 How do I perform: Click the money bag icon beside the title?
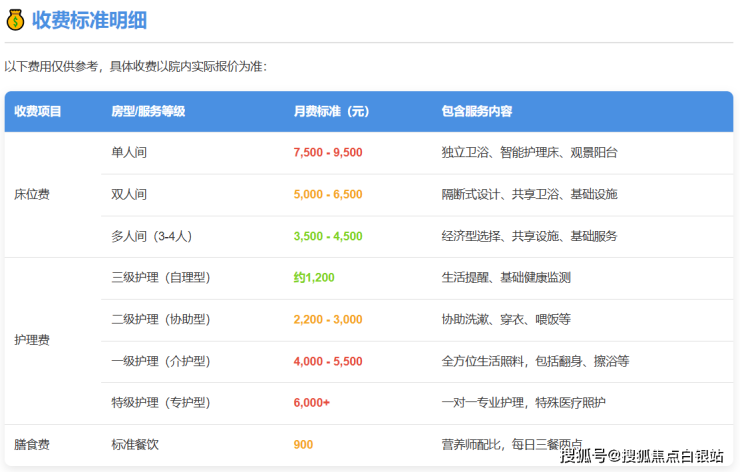15,19
